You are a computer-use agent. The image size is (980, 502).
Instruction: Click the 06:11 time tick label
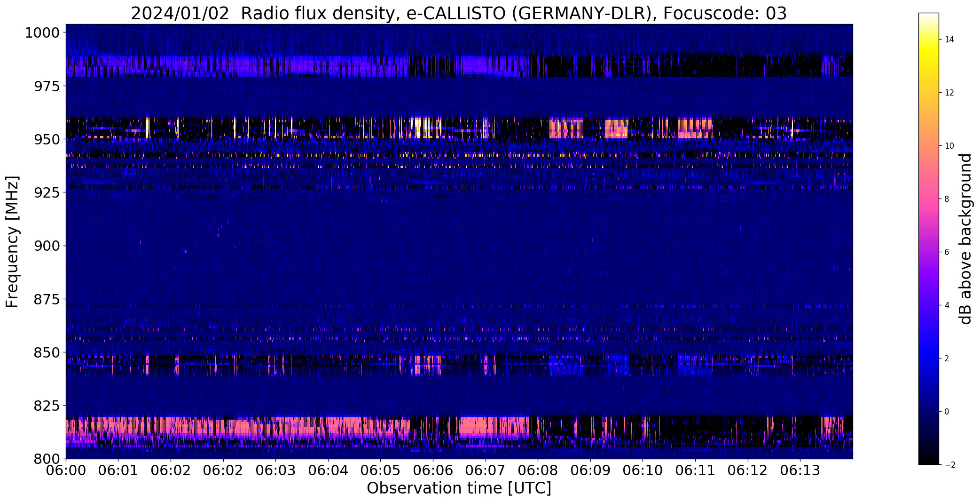click(x=695, y=470)
